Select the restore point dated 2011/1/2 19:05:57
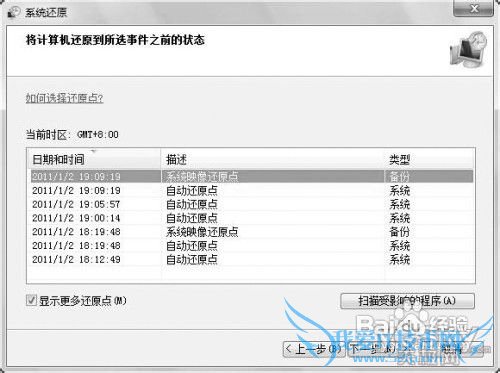The width and height of the screenshot is (500, 373). point(252,204)
